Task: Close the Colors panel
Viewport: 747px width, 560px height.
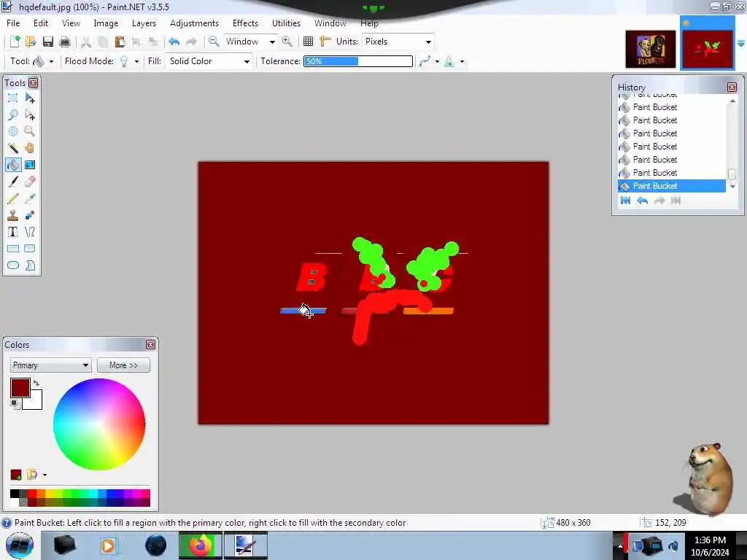Action: click(x=150, y=344)
